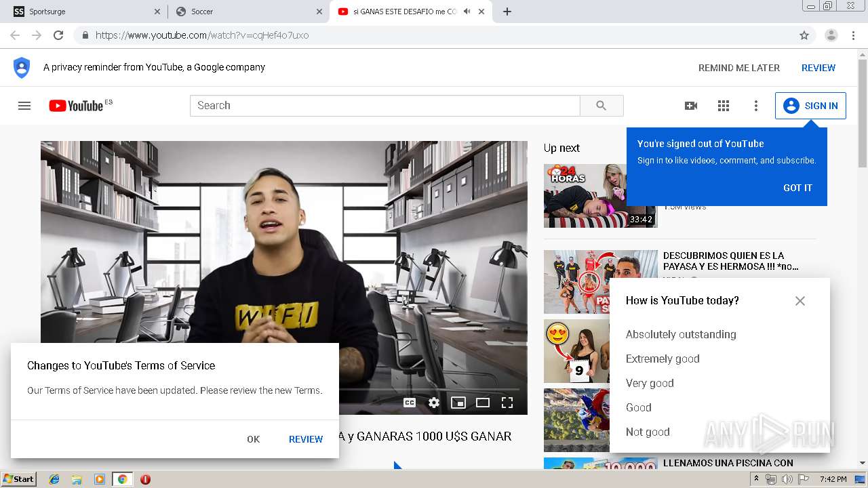Click REVIEW on Terms of Service dialog

[306, 439]
